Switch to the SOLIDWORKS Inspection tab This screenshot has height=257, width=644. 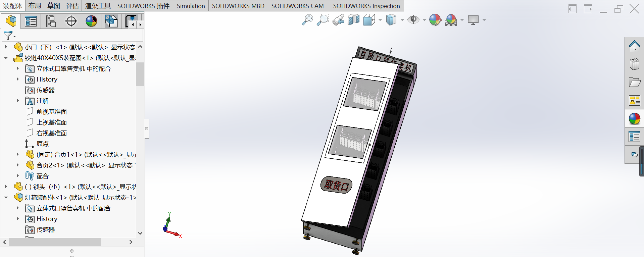point(366,6)
